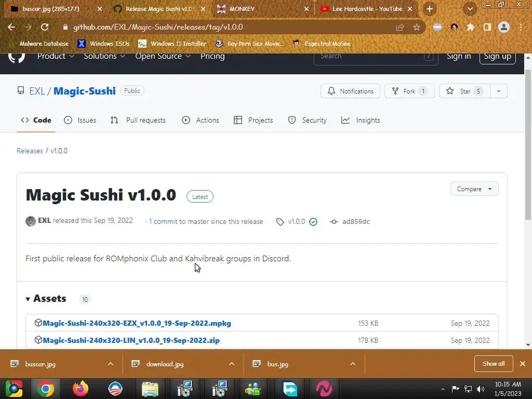The height and width of the screenshot is (399, 532).
Task: Bookmark this page with the star icon
Action: click(417, 27)
